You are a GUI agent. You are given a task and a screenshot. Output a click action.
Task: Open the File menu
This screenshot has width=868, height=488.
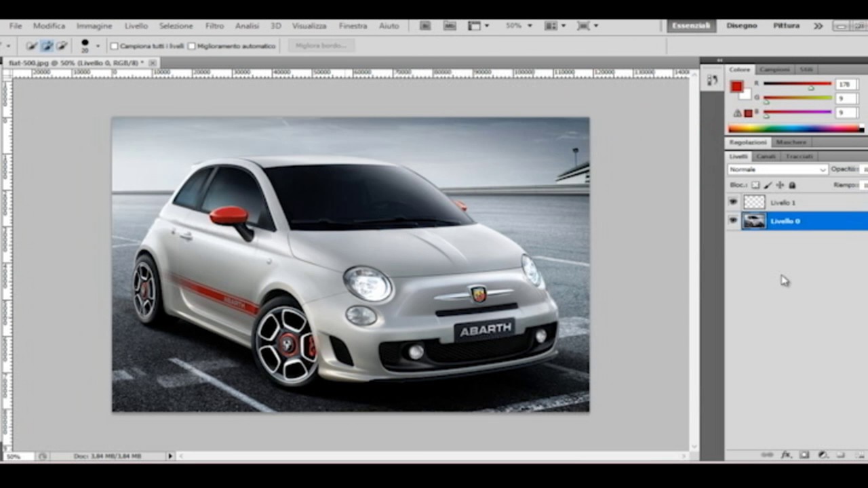point(16,26)
